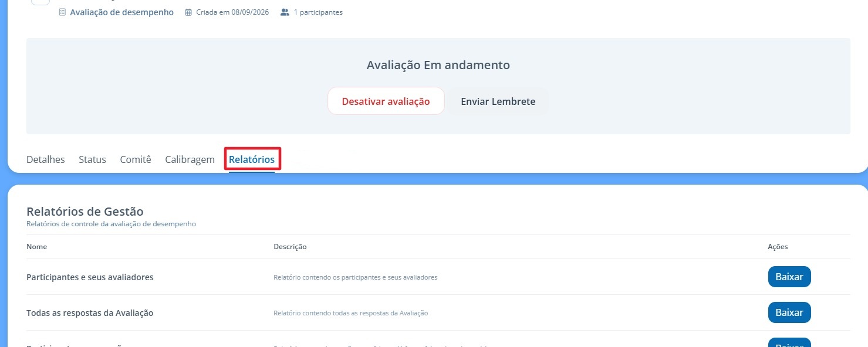
Task: Click the Descrição column header
Action: [x=290, y=247]
